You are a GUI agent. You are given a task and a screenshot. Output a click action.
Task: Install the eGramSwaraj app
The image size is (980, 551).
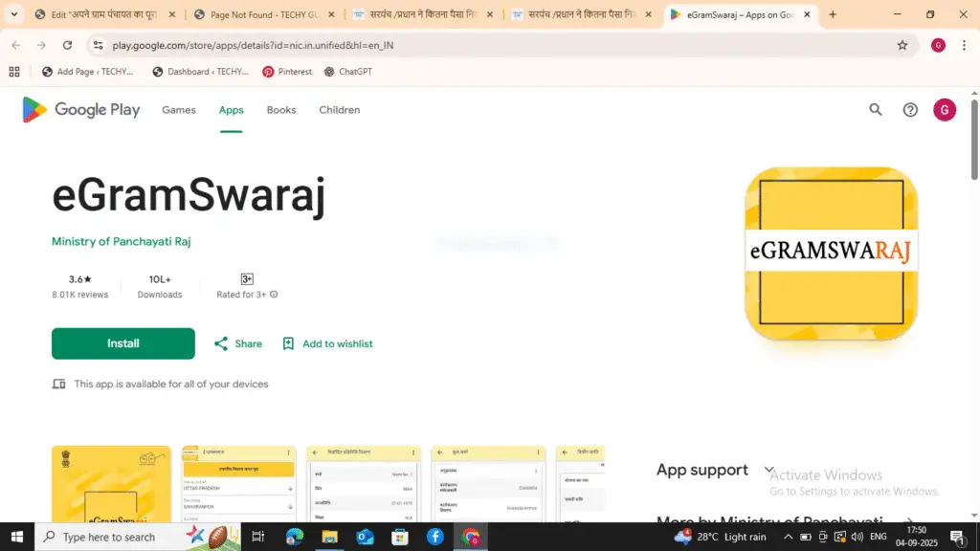123,343
